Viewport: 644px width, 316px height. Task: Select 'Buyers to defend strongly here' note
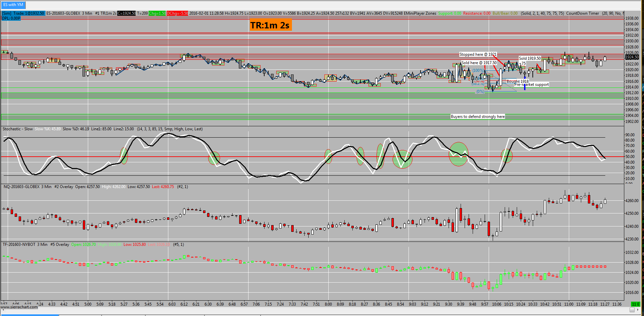[x=478, y=117]
